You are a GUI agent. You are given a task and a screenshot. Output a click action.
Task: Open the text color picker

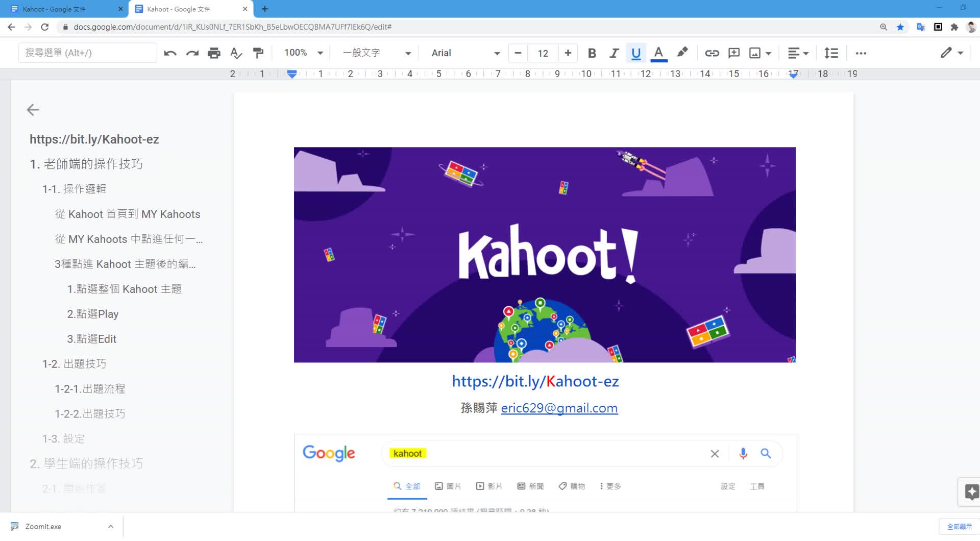(x=658, y=53)
